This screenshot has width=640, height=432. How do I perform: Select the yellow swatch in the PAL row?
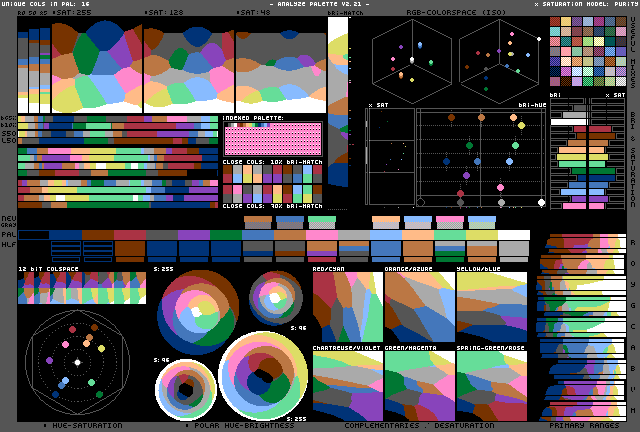pos(482,235)
